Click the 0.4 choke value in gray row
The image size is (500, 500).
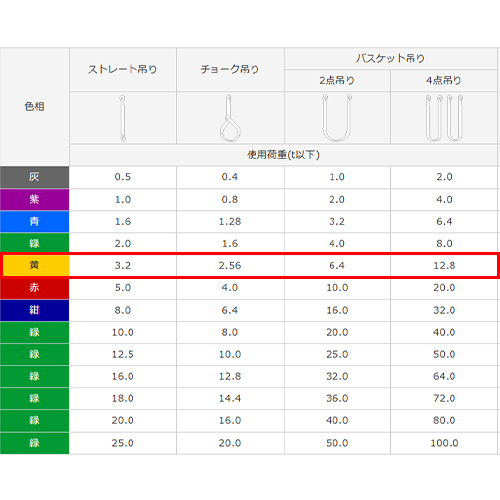230,177
